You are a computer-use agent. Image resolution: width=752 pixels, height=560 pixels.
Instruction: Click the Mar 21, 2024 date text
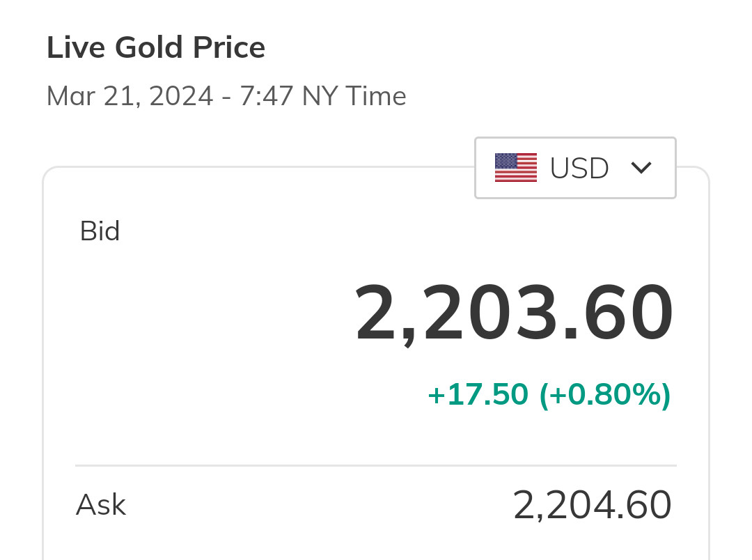point(130,96)
